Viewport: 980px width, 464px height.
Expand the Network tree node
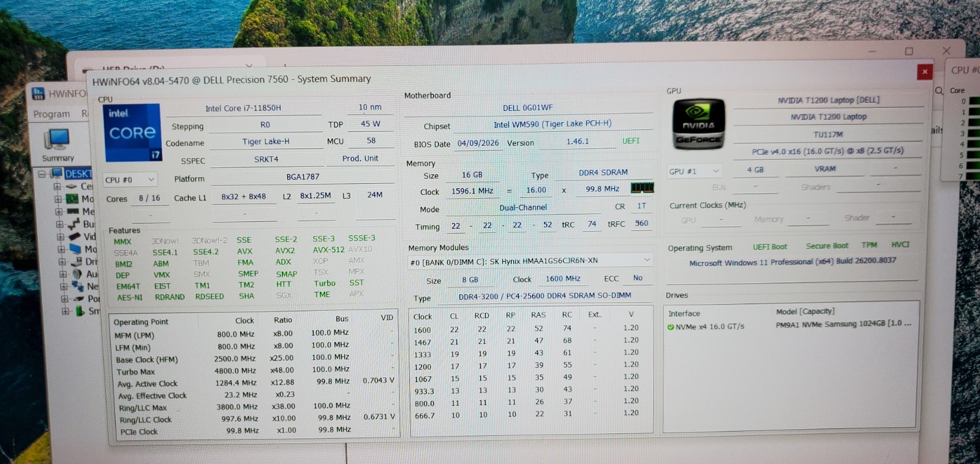[63, 286]
